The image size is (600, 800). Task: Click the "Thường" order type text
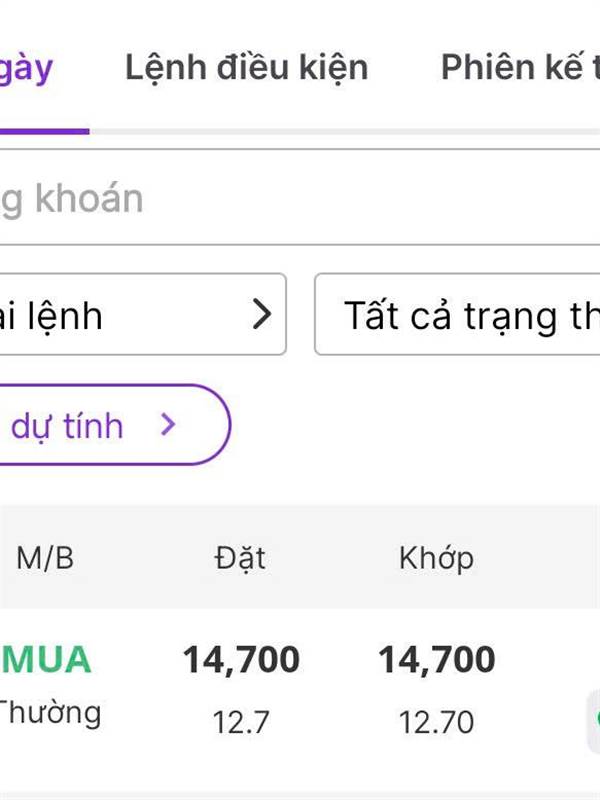[48, 714]
